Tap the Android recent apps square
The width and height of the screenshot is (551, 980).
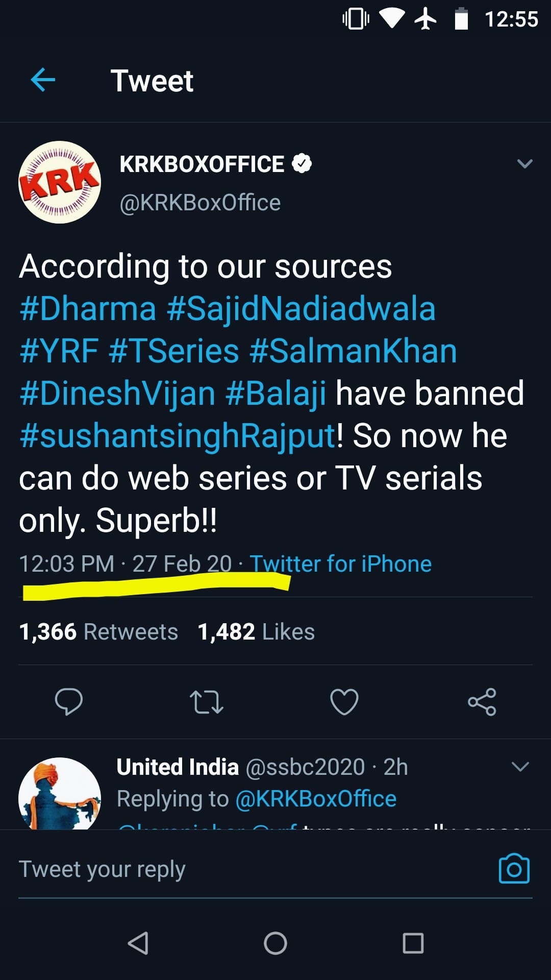pyautogui.click(x=413, y=943)
